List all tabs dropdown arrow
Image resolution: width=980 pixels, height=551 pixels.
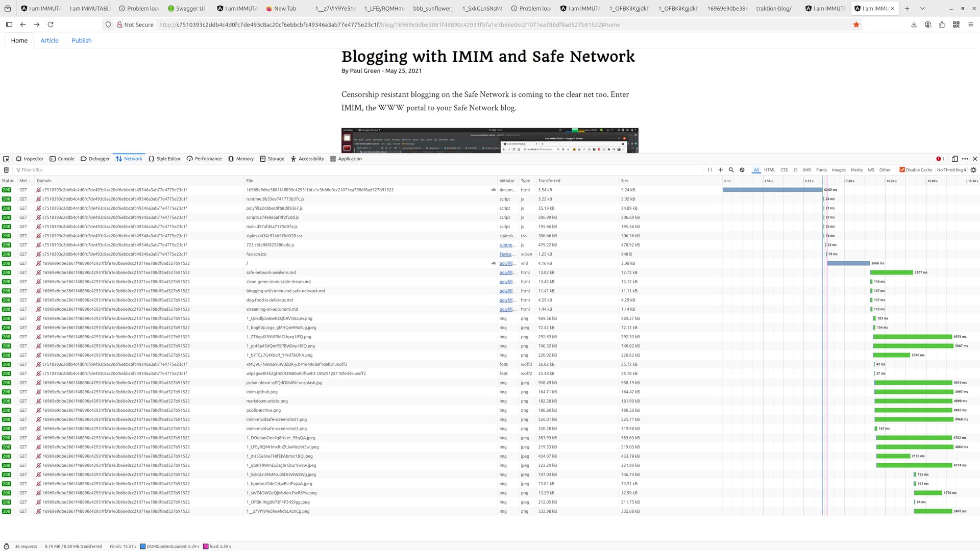[922, 8]
